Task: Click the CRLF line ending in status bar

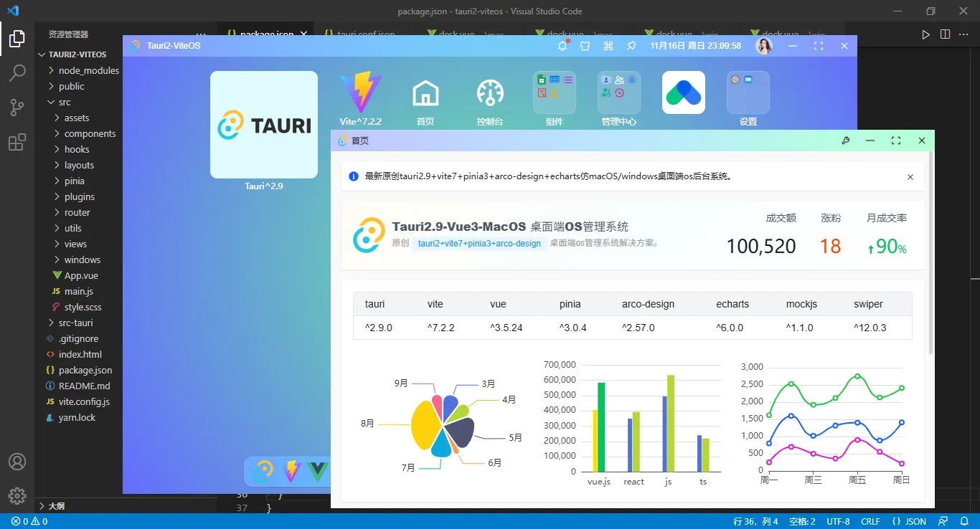Action: [x=870, y=521]
